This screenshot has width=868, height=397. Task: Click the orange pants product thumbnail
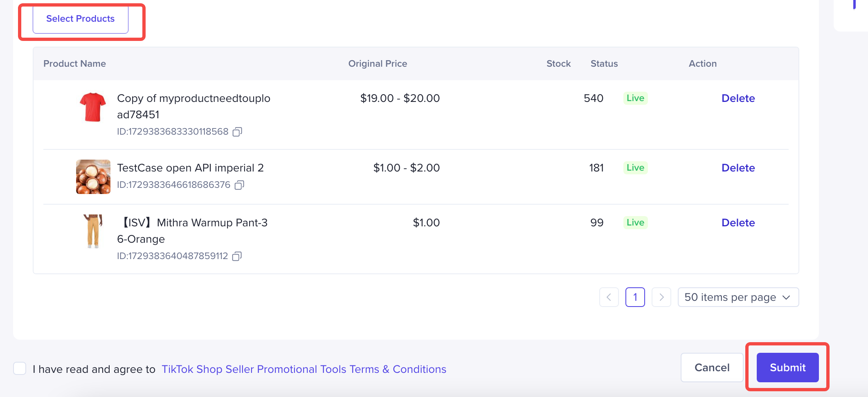point(93,231)
